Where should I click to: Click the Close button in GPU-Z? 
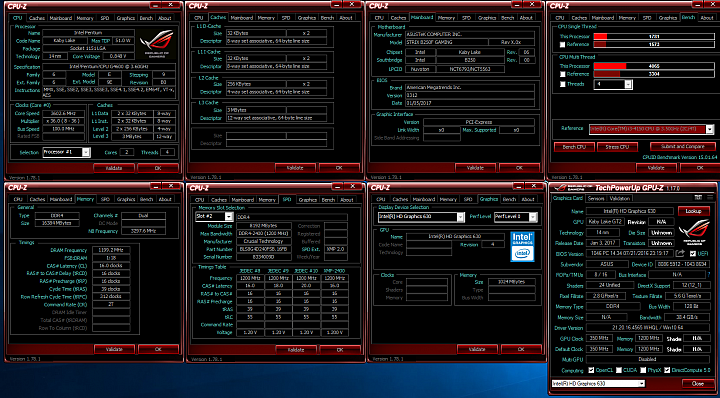click(698, 383)
